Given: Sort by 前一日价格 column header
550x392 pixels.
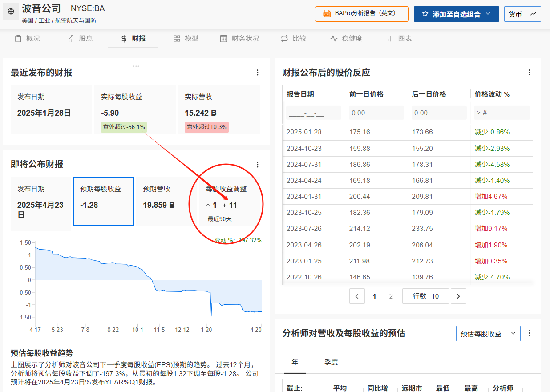Looking at the screenshot, I should [x=367, y=94].
